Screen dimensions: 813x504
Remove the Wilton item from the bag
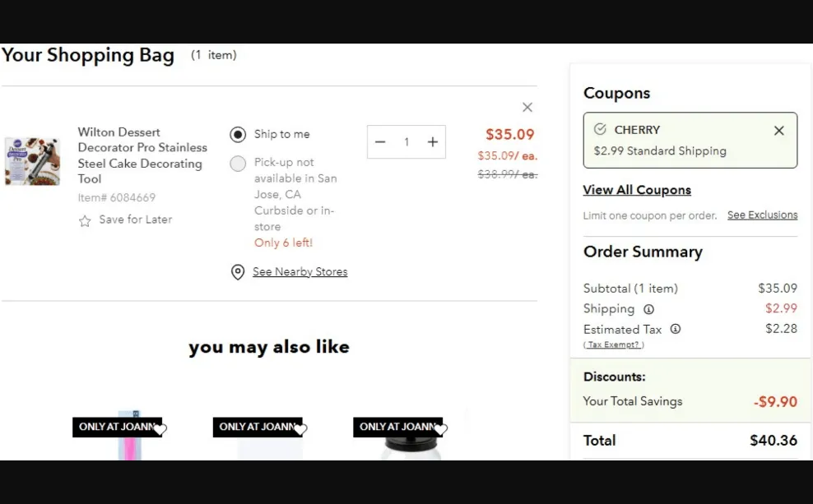coord(527,107)
